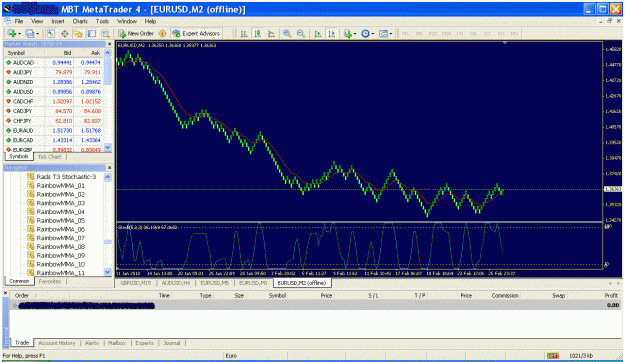Open the Insert menu
625x362 pixels.
coord(58,21)
